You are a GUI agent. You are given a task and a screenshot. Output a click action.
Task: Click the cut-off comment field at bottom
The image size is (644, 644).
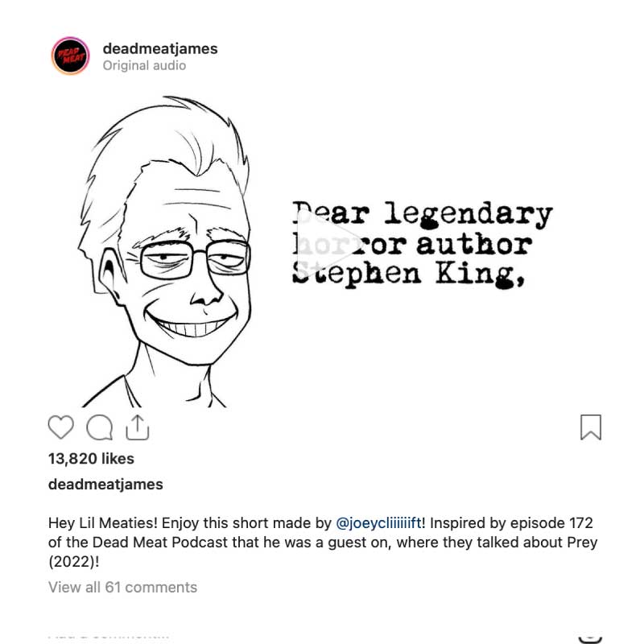[109, 637]
